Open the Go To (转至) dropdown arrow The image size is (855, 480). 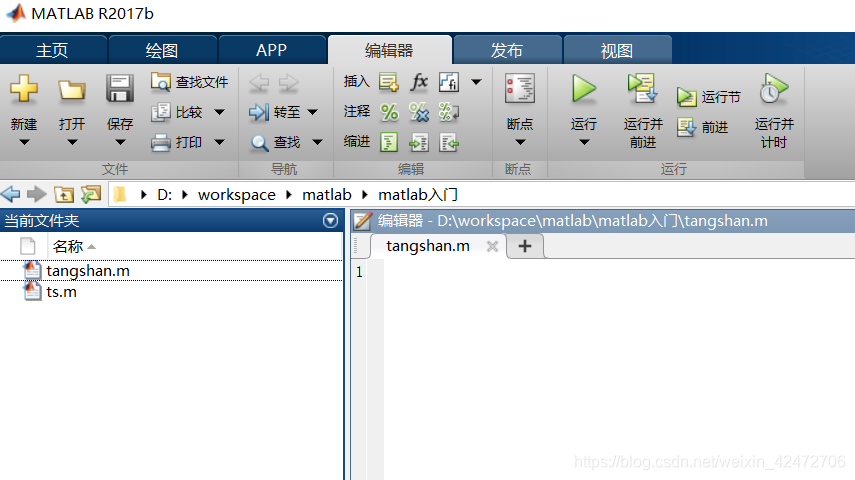312,112
